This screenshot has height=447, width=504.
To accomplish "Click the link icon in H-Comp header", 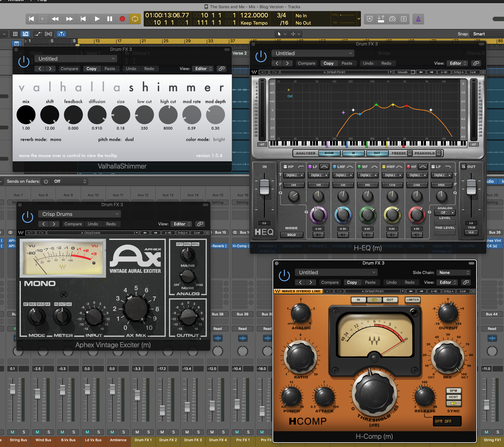I will [466, 282].
